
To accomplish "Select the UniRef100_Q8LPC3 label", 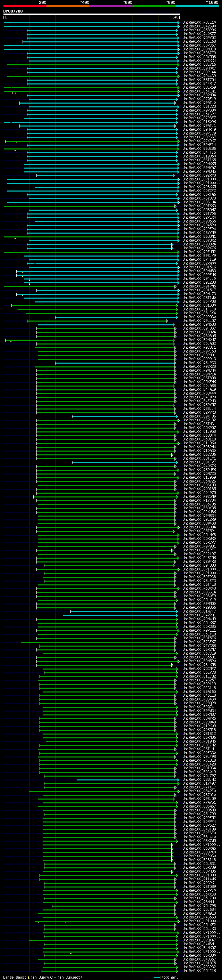I will (199, 363).
